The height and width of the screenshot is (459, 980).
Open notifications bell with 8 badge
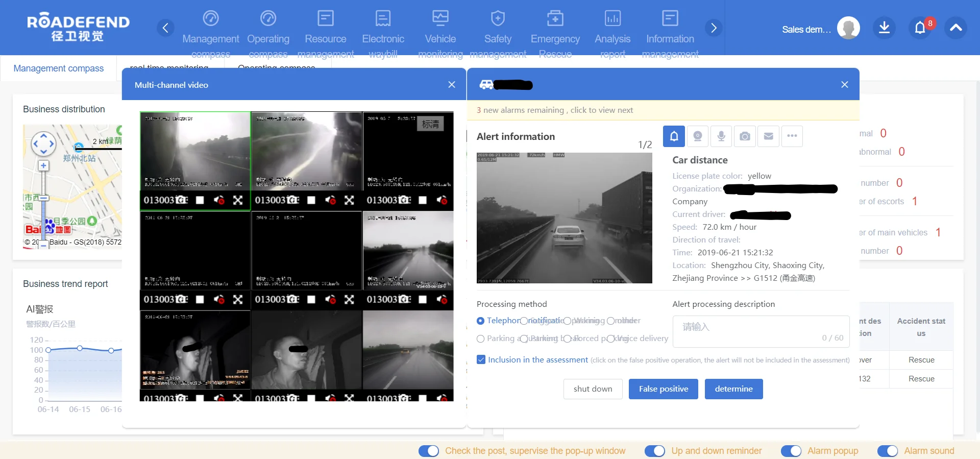(x=920, y=28)
